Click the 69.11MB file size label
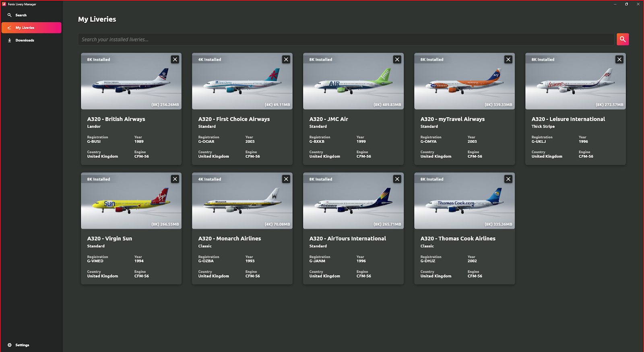Screen dimensions: 644x352 click(277, 105)
